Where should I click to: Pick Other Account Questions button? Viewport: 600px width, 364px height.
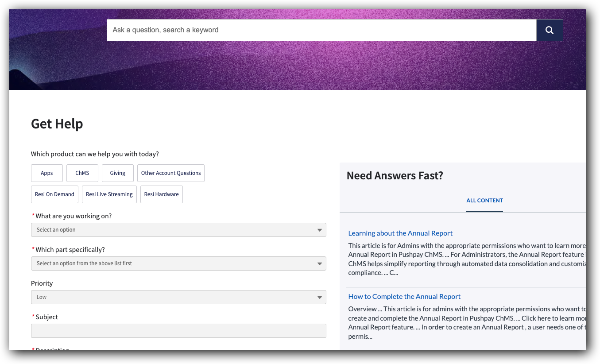(171, 173)
